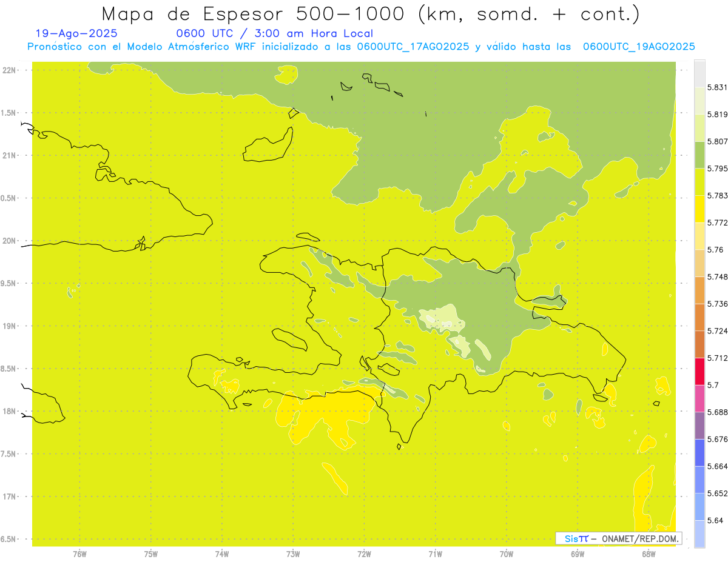Select the '73W' longitude label
Screen dimensions: 728x562
pyautogui.click(x=293, y=555)
